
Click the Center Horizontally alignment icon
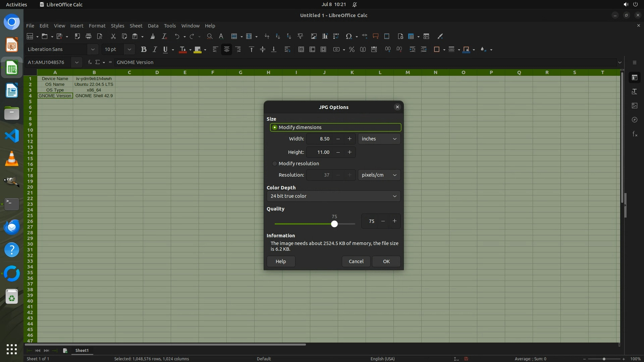(227, 50)
